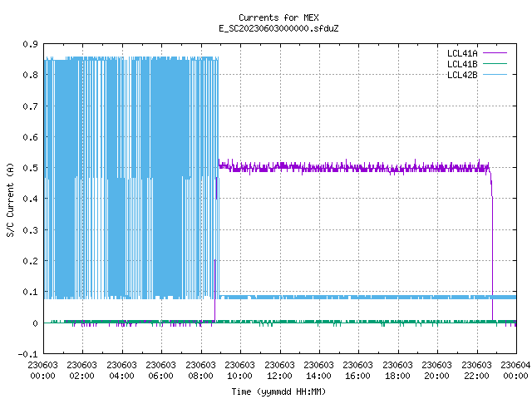The height and width of the screenshot is (399, 532).
Task: Click the x-axis tick '230603 08:00'
Action: click(200, 370)
